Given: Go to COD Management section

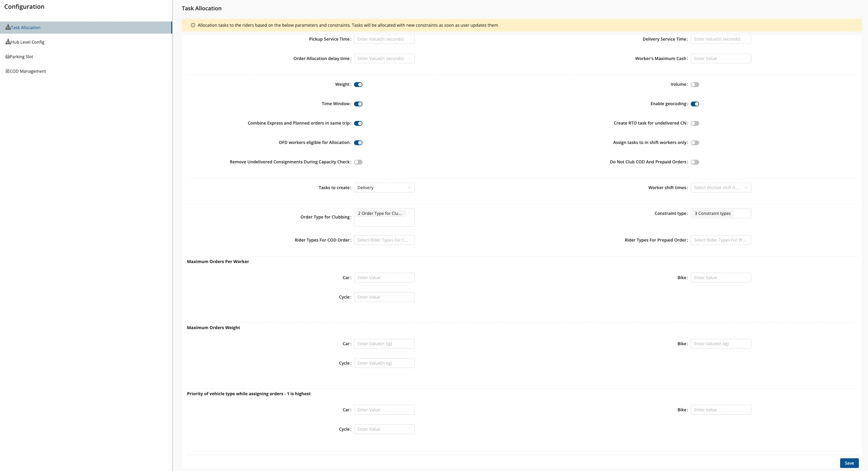Looking at the screenshot, I should pyautogui.click(x=28, y=71).
